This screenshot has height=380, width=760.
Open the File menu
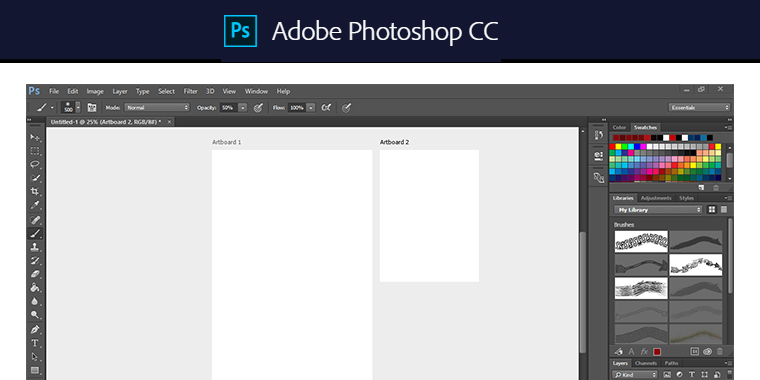[54, 91]
